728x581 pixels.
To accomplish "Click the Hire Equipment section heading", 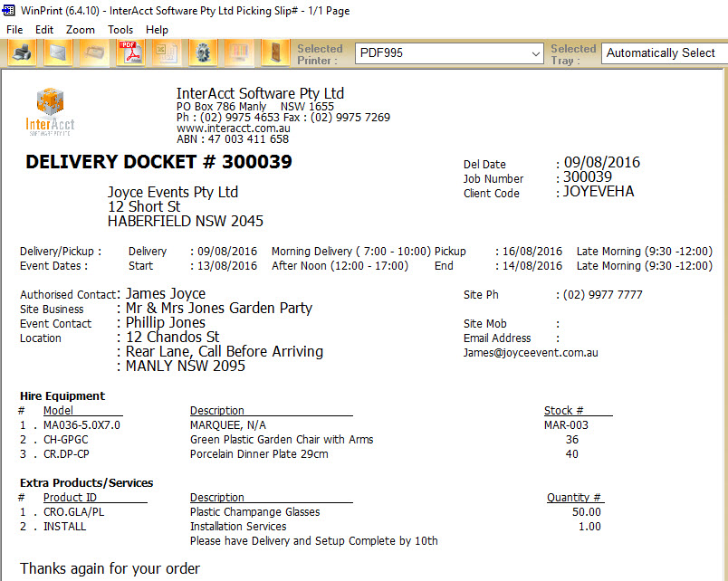I will point(62,395).
